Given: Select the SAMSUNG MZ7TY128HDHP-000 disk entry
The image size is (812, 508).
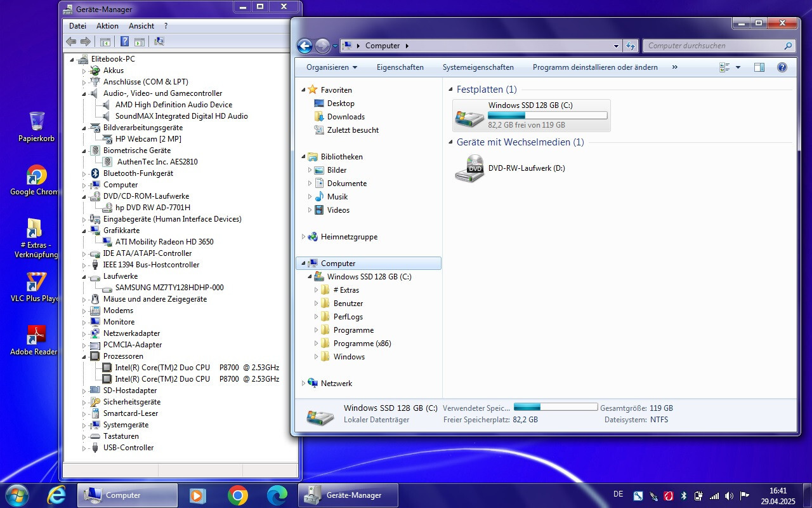Looking at the screenshot, I should point(169,288).
